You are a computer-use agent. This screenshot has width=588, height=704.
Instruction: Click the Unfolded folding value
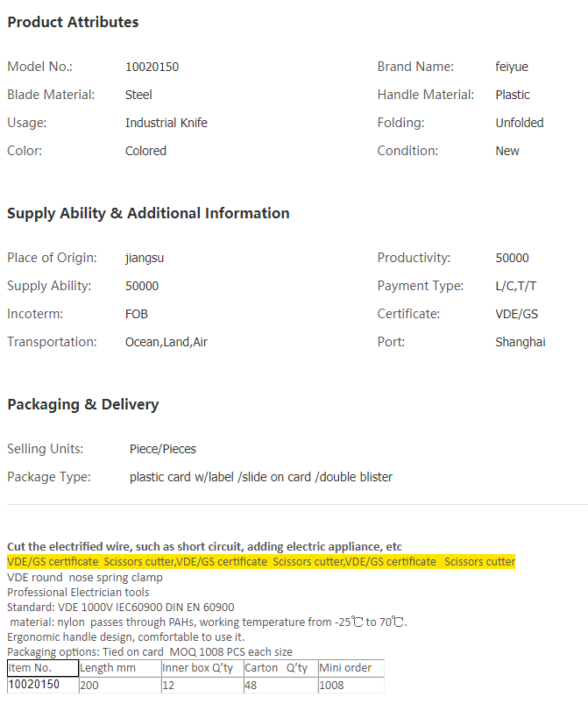click(x=520, y=123)
